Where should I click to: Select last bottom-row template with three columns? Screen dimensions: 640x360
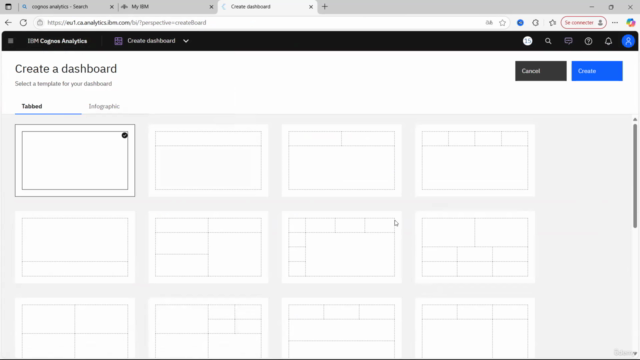[x=475, y=329]
